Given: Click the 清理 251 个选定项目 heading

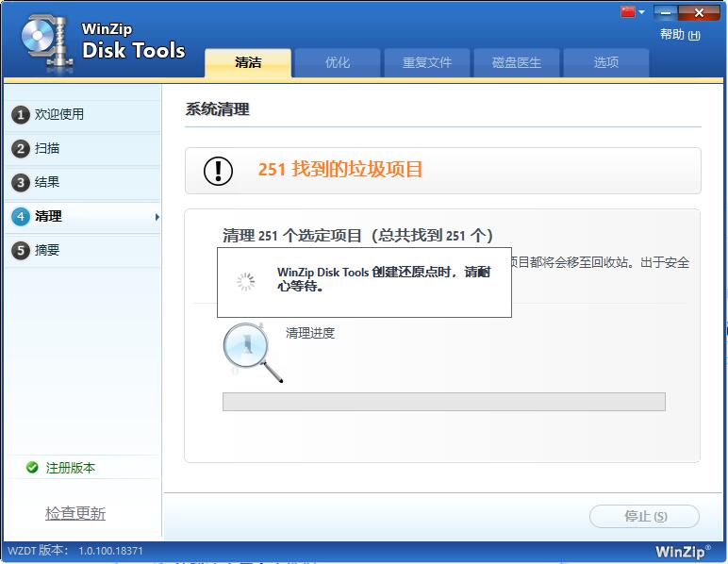Looking at the screenshot, I should click(357, 236).
